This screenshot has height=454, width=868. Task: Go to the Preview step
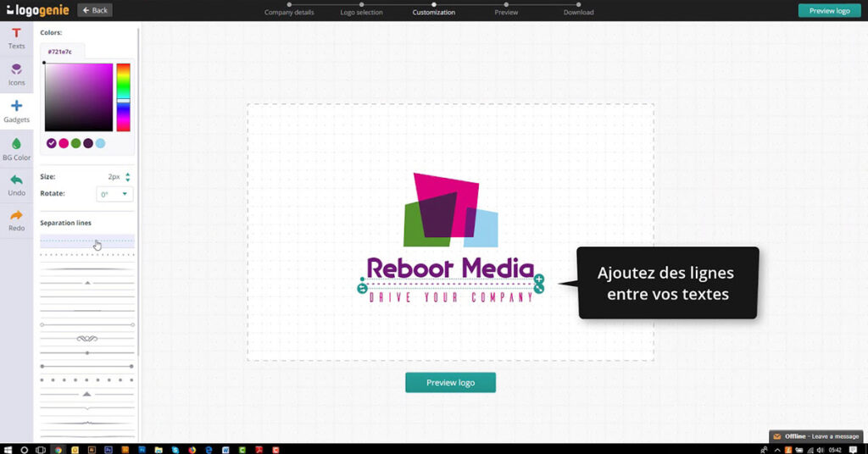[506, 12]
